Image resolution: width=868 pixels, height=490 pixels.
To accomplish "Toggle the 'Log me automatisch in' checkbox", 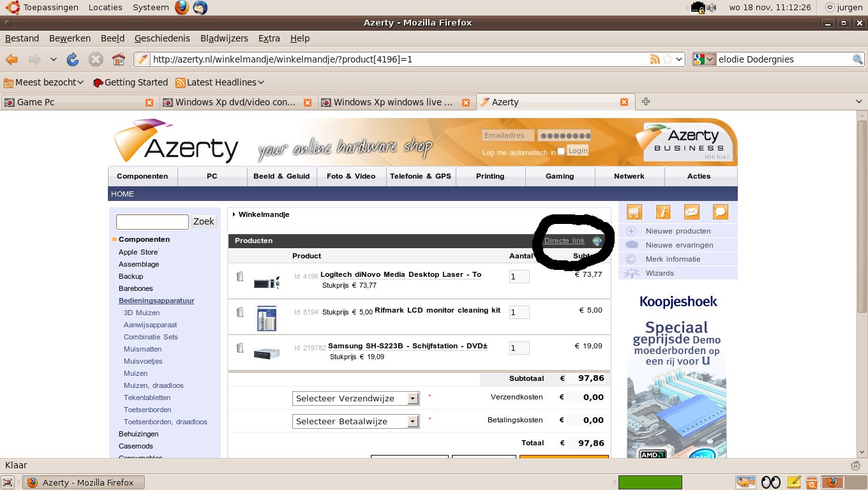I will click(x=561, y=151).
